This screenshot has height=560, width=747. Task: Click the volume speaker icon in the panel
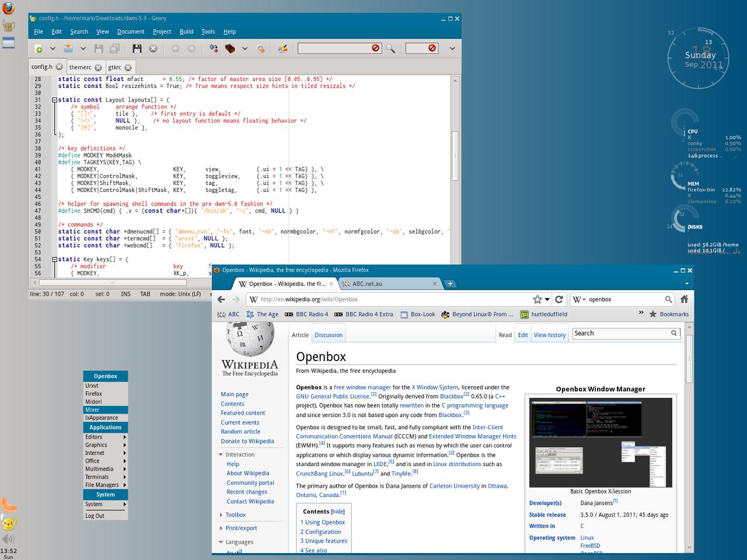[x=8, y=539]
